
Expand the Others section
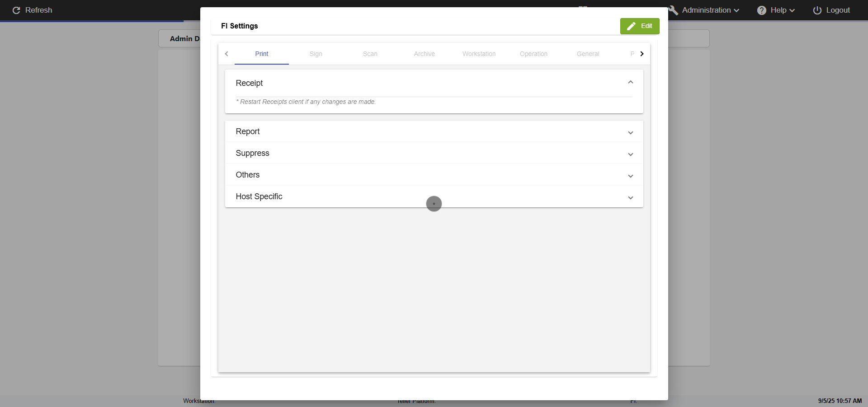tap(630, 176)
